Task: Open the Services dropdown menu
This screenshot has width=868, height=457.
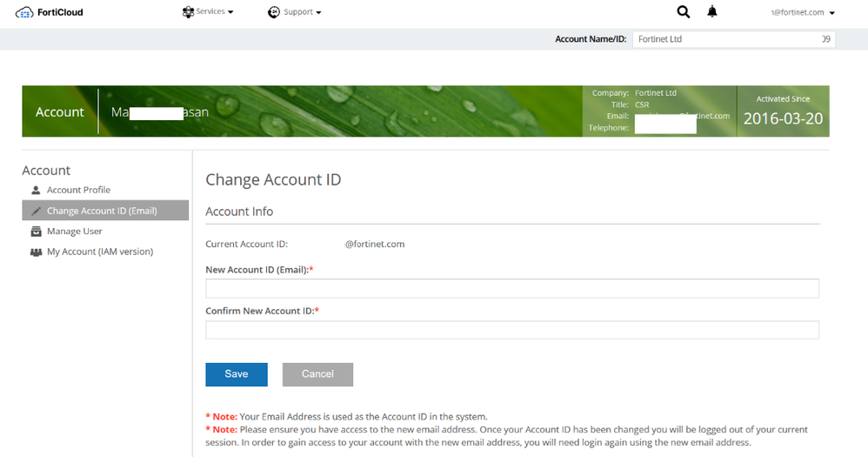Action: 208,11
